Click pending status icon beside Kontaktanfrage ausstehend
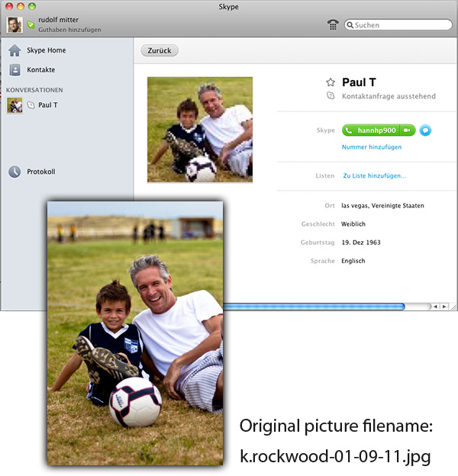Screen dimensions: 458x476 pyautogui.click(x=331, y=96)
